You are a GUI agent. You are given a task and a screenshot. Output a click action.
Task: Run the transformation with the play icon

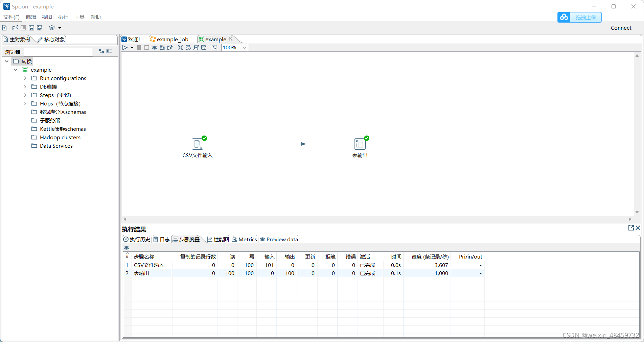pyautogui.click(x=125, y=48)
